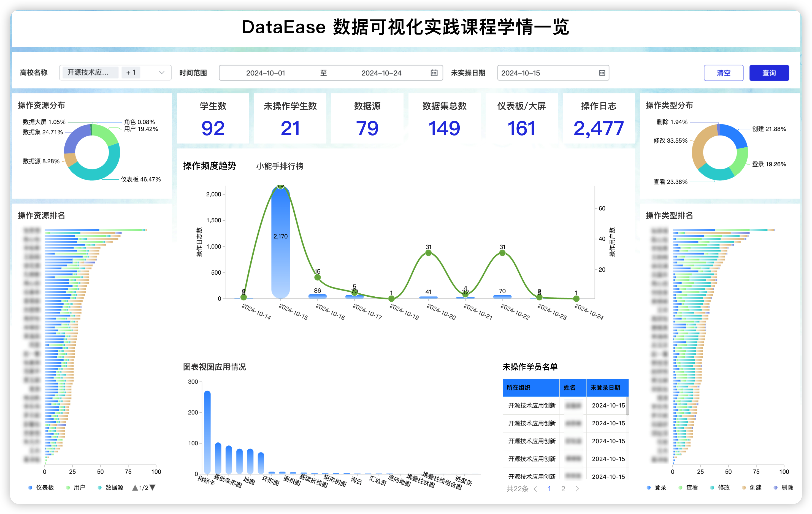Click the 共22条 total count text
Screen dimensions: 812x514
point(517,489)
